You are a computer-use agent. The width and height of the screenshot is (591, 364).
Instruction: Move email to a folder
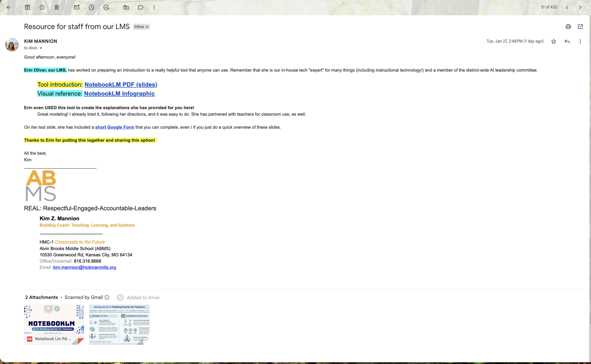click(126, 8)
